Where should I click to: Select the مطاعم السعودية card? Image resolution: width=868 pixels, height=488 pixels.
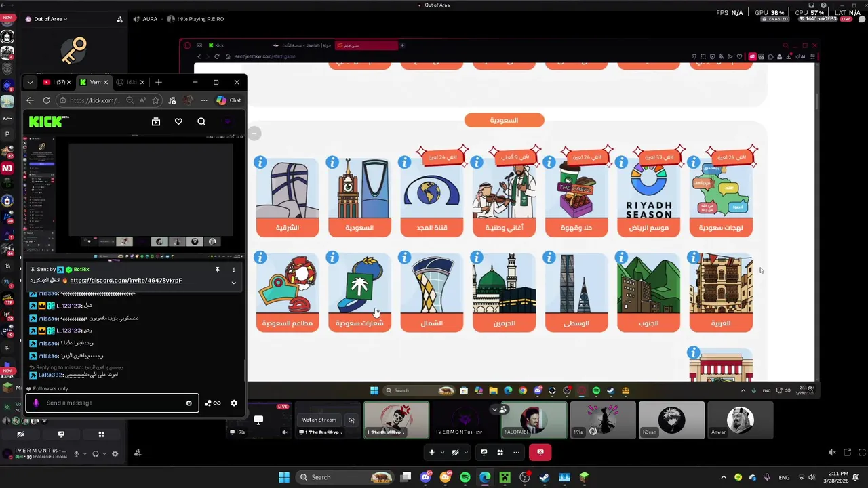point(288,293)
